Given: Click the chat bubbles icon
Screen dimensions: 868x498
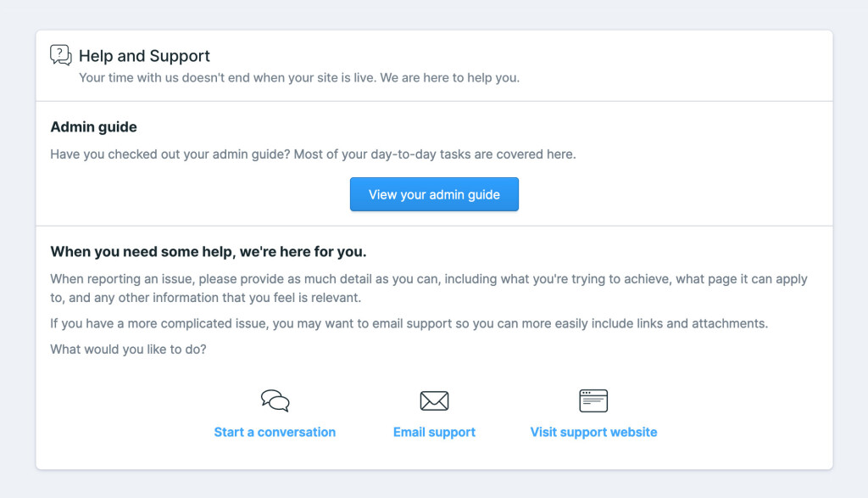Looking at the screenshot, I should click(275, 400).
